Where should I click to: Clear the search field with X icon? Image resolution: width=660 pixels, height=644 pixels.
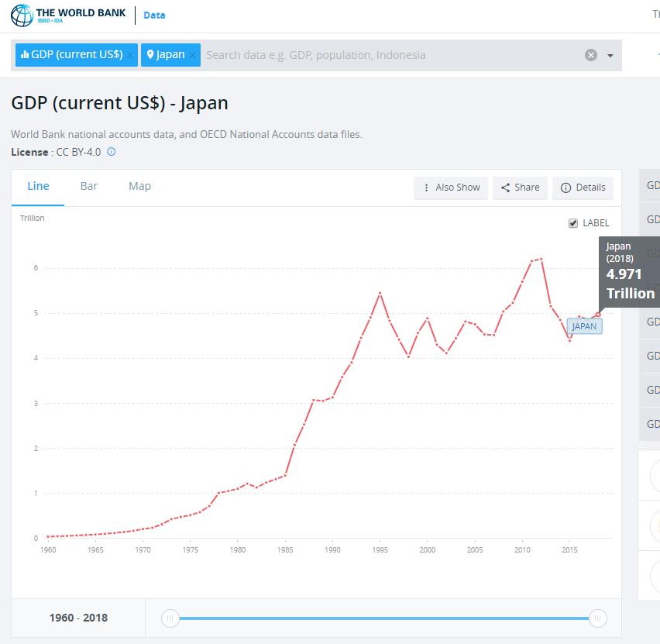point(591,55)
